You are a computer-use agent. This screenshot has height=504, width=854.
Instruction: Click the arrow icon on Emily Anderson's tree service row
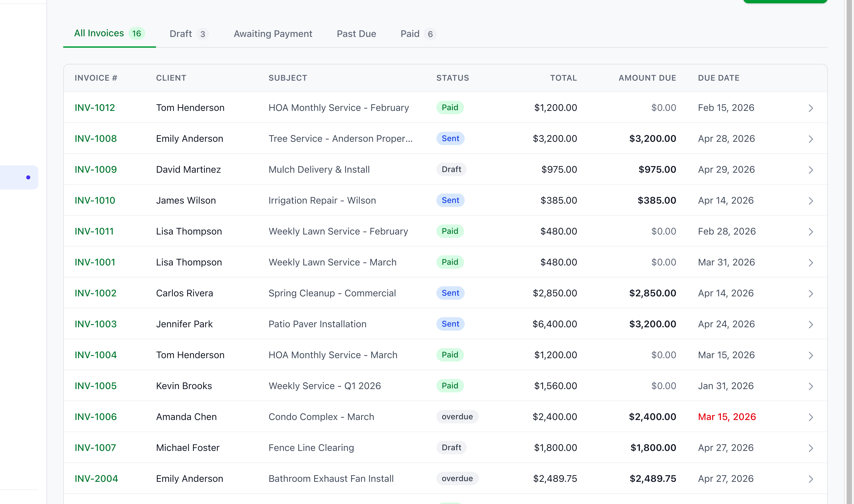click(x=811, y=139)
